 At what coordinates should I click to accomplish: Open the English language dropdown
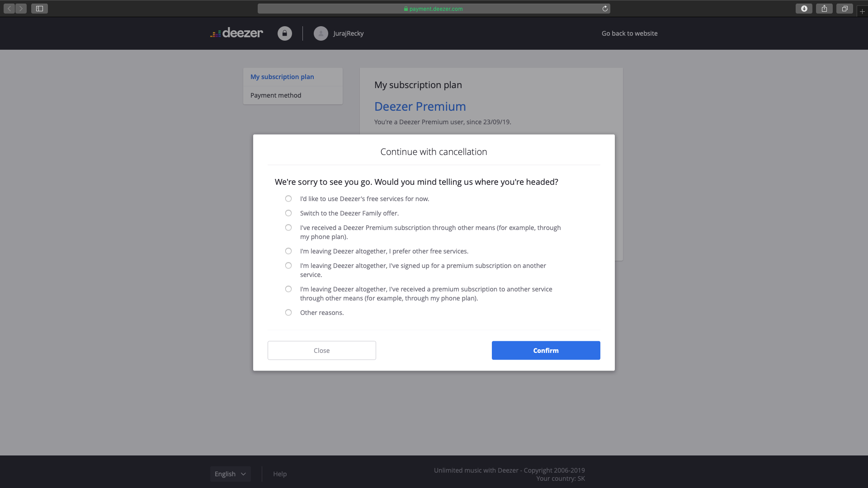[x=230, y=474]
